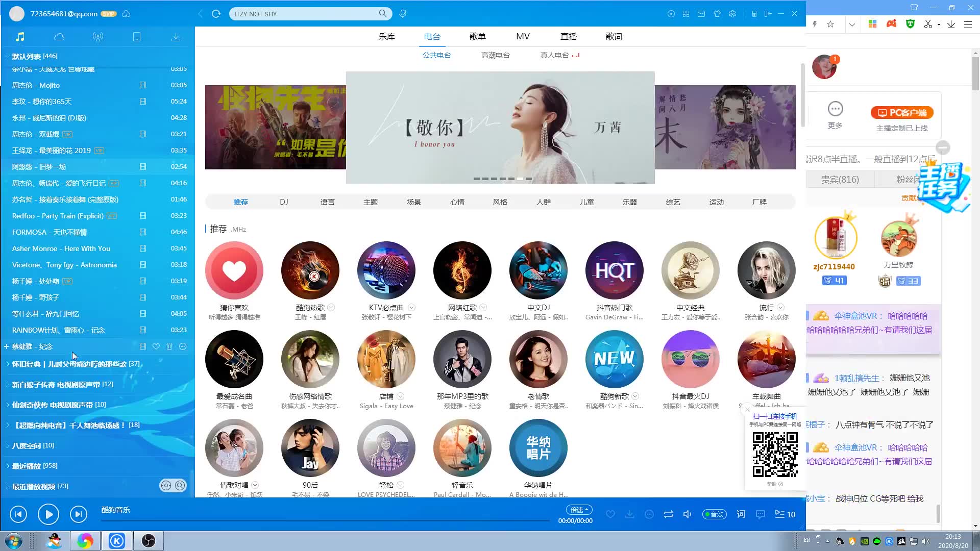Image resolution: width=980 pixels, height=551 pixels.
Task: Switch to the 歌词 tab
Action: pyautogui.click(x=614, y=37)
